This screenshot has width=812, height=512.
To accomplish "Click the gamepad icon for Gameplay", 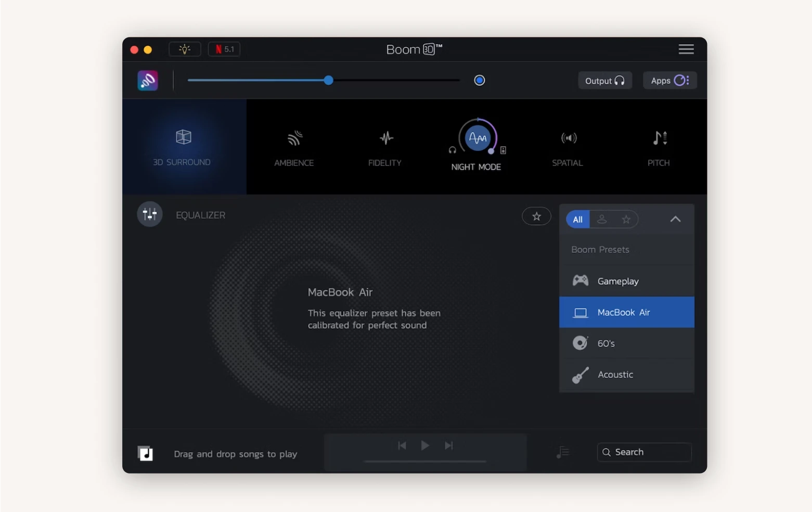I will pyautogui.click(x=581, y=280).
